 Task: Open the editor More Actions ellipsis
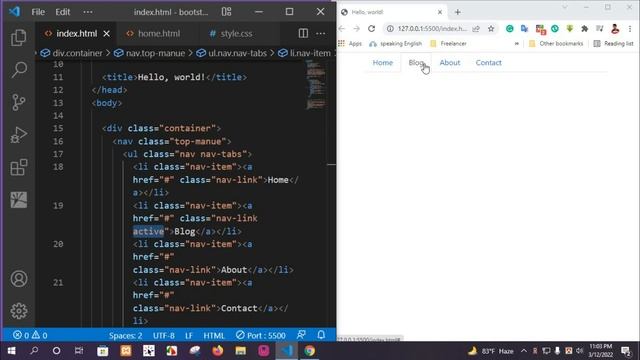(x=321, y=33)
